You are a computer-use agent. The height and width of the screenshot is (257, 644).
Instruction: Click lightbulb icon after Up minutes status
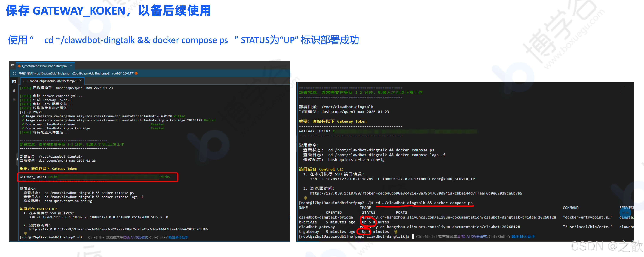pyautogui.click(x=395, y=232)
